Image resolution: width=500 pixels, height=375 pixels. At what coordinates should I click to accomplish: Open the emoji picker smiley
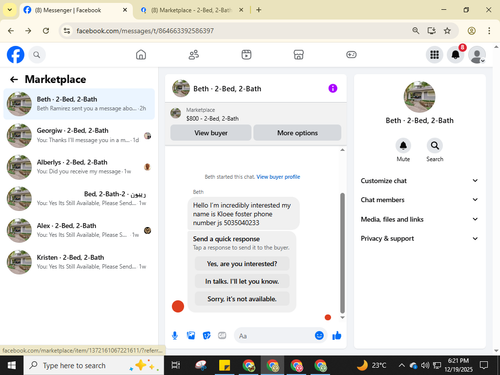tap(319, 335)
